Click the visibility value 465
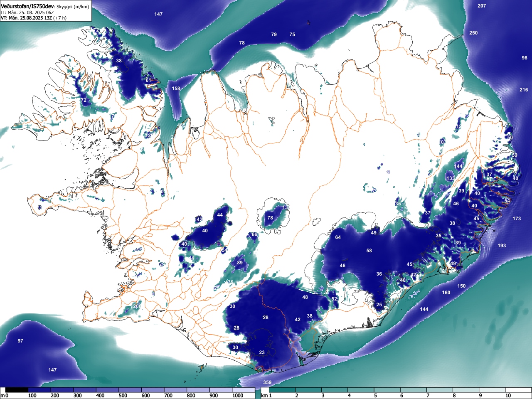Screen dimensions: 532x399 coord(182,125)
